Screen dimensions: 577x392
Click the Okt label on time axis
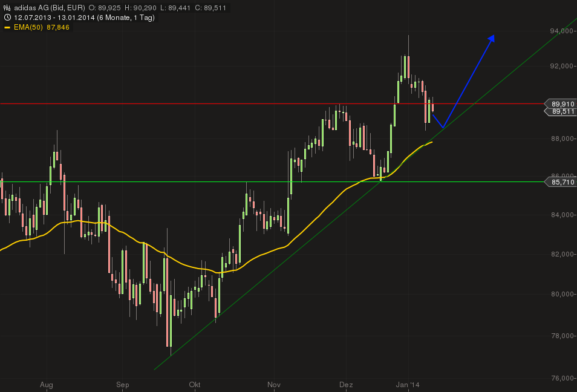click(195, 385)
